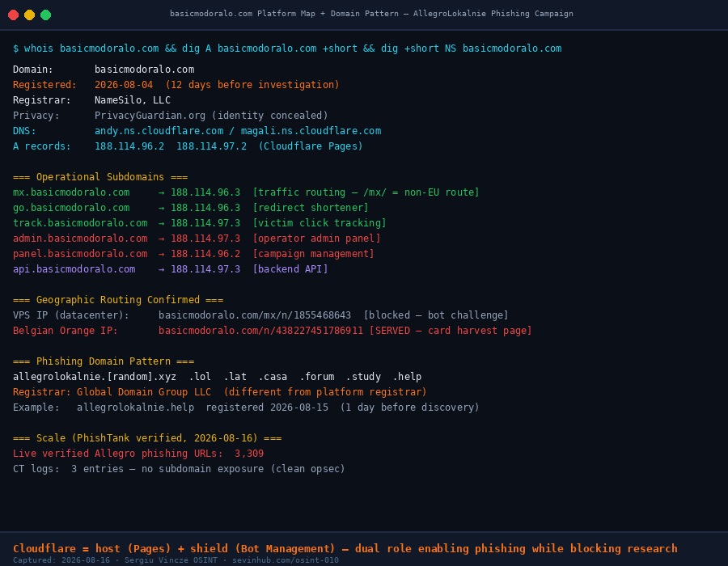728x566 pixels.
Task: Maximize the window with green button
Action: tap(45, 15)
